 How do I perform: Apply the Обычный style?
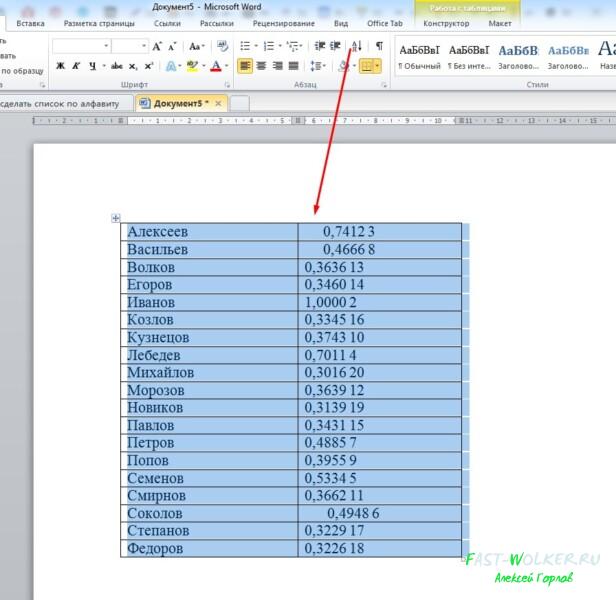(419, 57)
